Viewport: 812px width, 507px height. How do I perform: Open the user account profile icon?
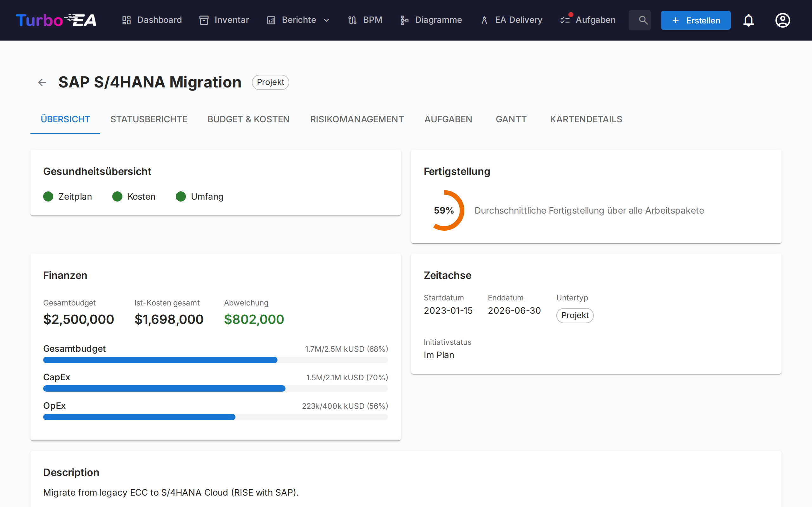point(783,20)
